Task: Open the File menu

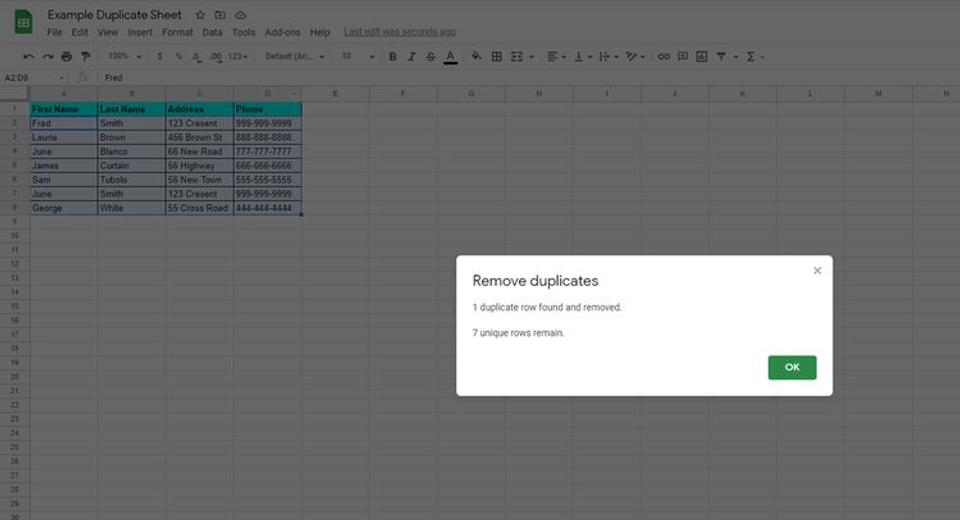Action: point(54,32)
